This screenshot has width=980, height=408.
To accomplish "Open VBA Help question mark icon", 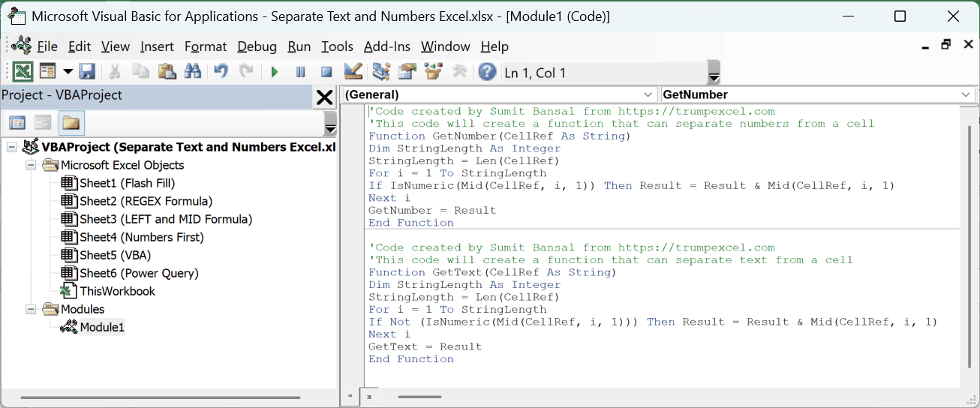I will (x=488, y=72).
